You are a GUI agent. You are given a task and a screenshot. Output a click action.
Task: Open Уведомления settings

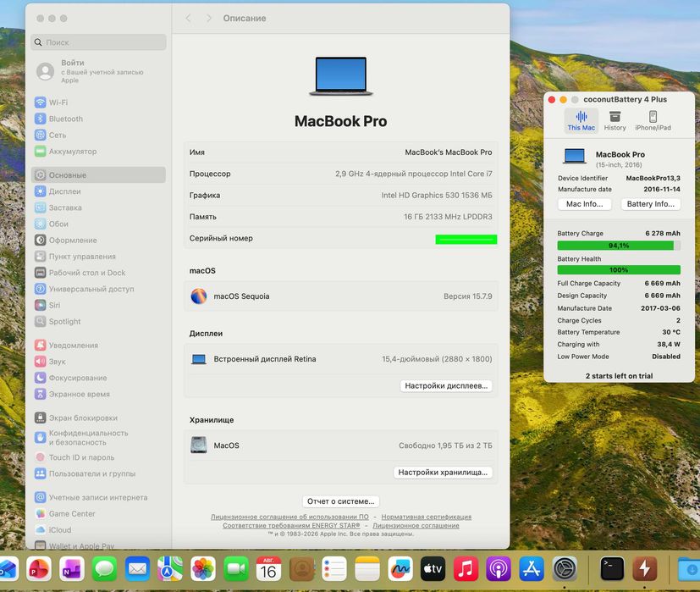99,345
